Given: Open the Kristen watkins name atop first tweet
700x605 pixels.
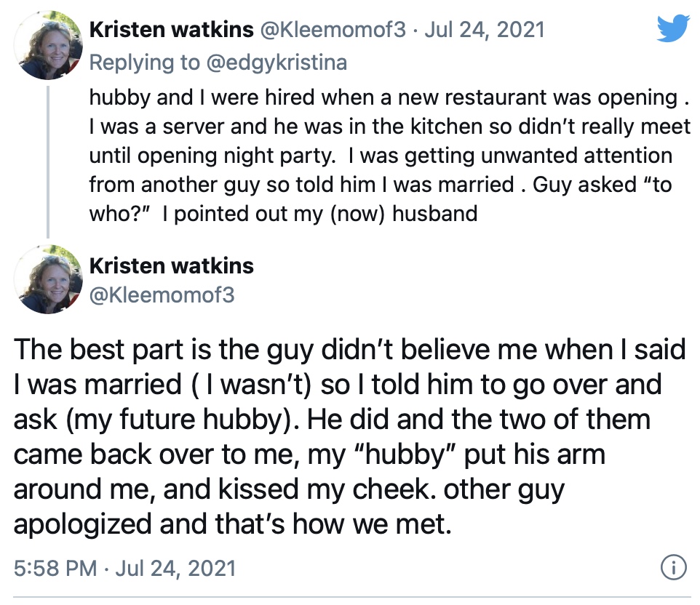Looking at the screenshot, I should pos(172,30).
